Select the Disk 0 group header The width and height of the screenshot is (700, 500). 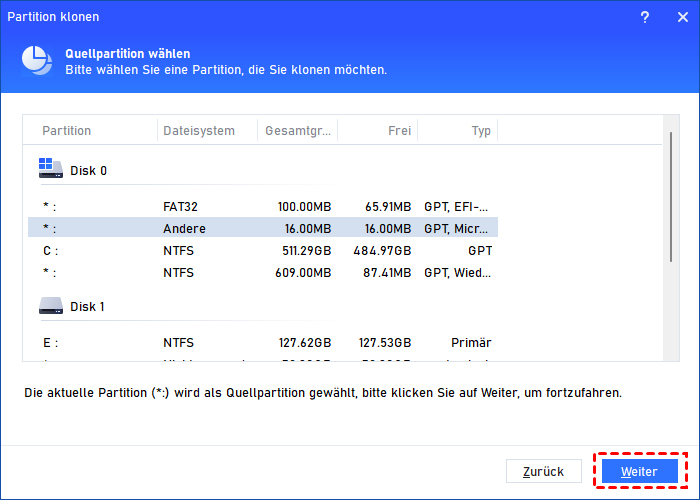[88, 170]
